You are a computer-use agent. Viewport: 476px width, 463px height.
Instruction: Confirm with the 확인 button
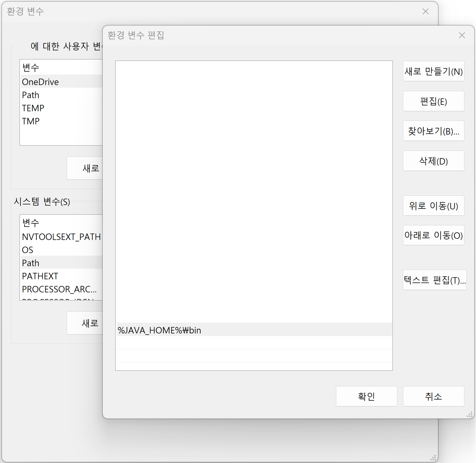point(366,396)
